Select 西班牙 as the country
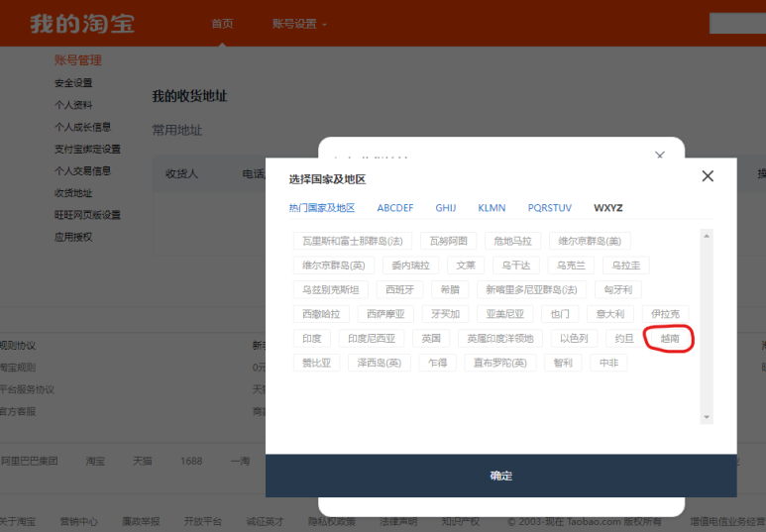 pos(400,289)
